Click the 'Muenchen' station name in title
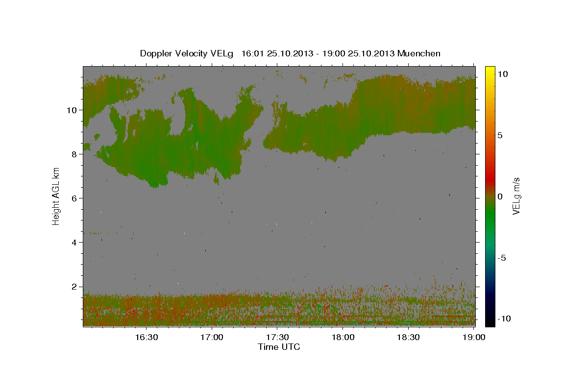This screenshot has width=588, height=392. click(419, 53)
